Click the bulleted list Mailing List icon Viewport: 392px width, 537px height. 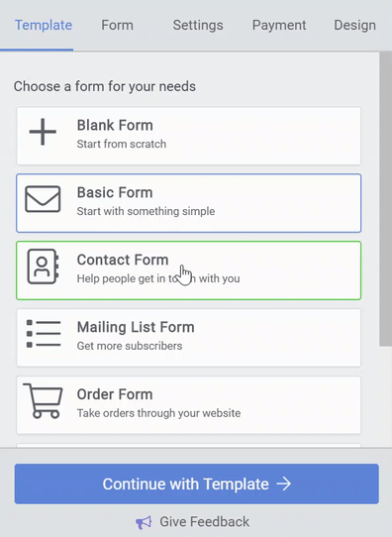pos(44,334)
